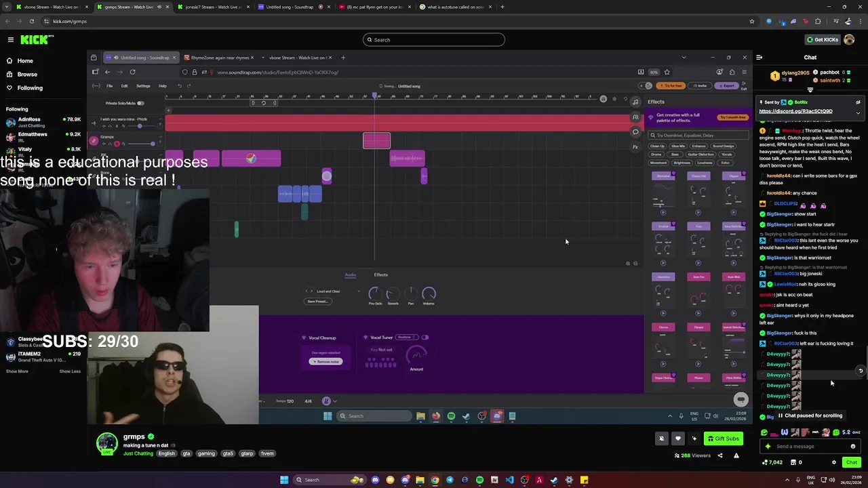Image resolution: width=868 pixels, height=488 pixels.
Task: Toggle the Private Solo/Mute switch
Action: pos(140,103)
